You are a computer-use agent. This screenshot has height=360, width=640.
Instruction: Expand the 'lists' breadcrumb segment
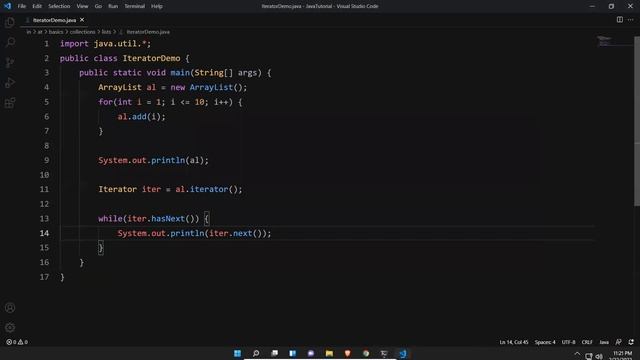click(106, 32)
